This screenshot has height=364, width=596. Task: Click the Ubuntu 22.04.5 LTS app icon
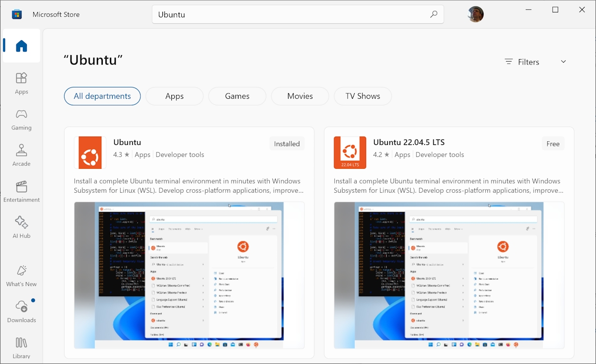tap(350, 152)
